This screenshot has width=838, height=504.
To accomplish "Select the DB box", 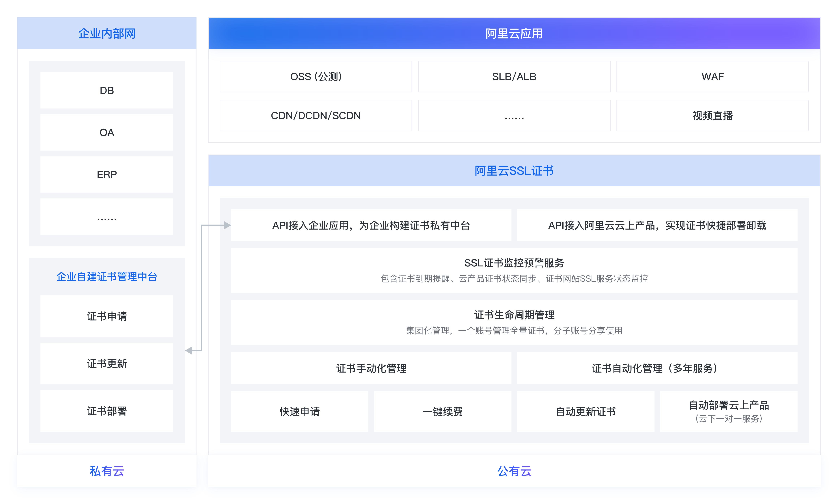I will click(107, 90).
